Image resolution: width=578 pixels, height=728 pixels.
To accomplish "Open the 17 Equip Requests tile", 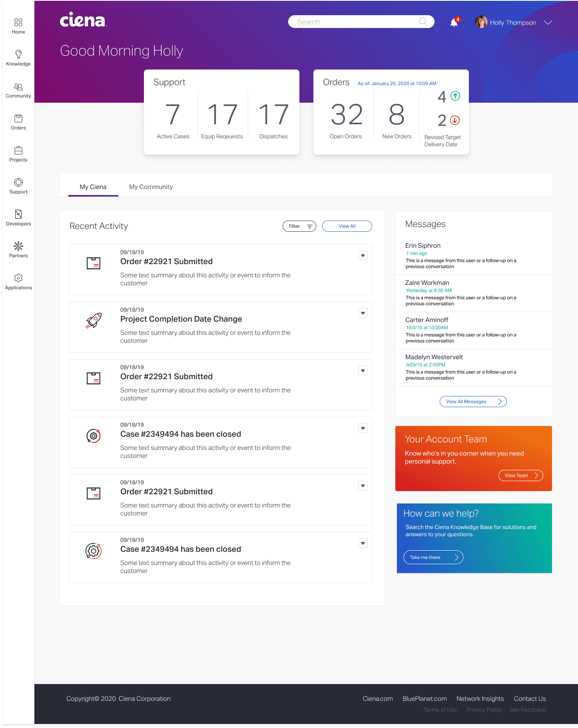I will pyautogui.click(x=222, y=120).
